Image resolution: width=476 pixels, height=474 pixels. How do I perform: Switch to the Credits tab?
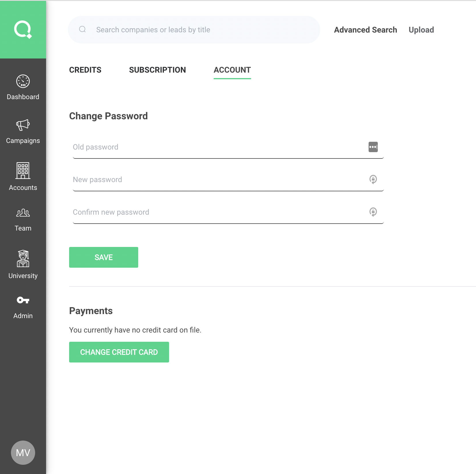[x=85, y=70]
